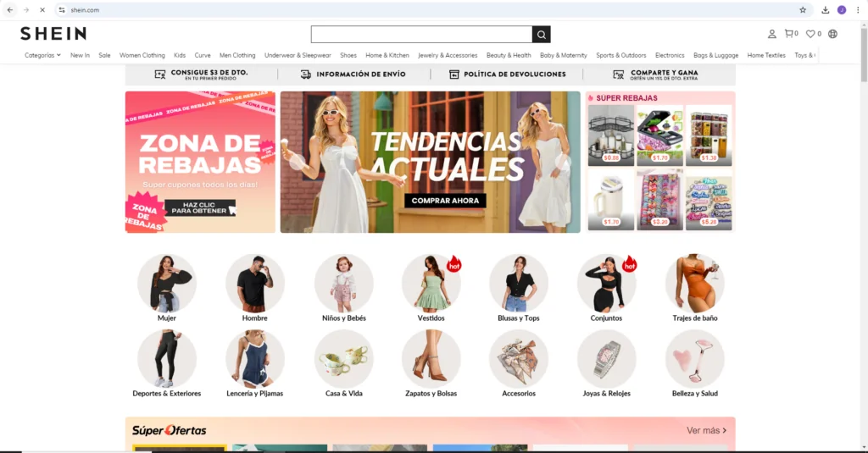This screenshot has height=453, width=868.
Task: Open Women Clothing menu item
Action: [x=142, y=55]
